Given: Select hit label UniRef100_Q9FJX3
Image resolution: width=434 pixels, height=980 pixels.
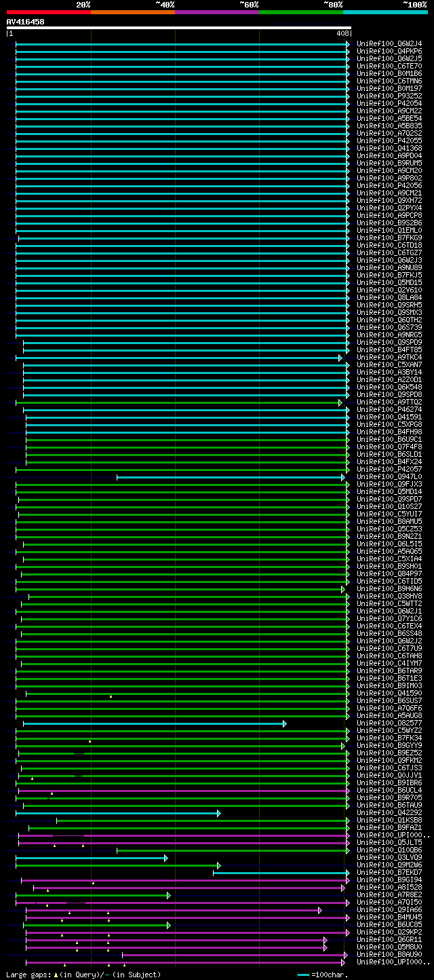Looking at the screenshot, I should [x=389, y=485].
